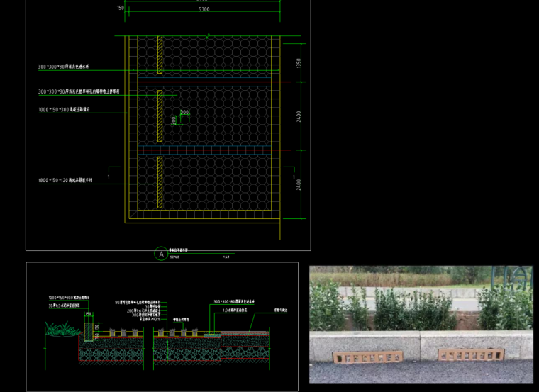This screenshot has width=539, height=392.
Task: Click the top 300*300*80 paver annotation
Action: pos(63,67)
